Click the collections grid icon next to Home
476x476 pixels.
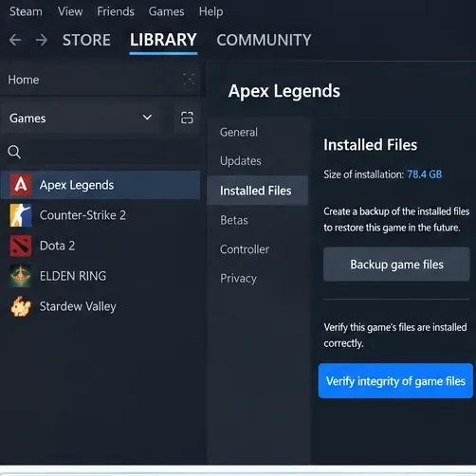(189, 80)
